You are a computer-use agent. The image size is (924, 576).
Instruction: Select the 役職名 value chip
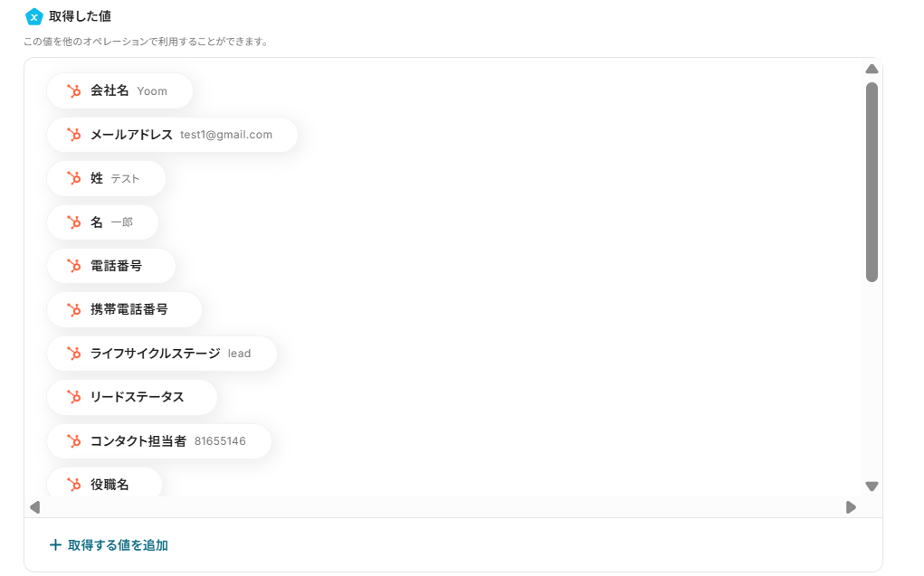click(x=104, y=485)
